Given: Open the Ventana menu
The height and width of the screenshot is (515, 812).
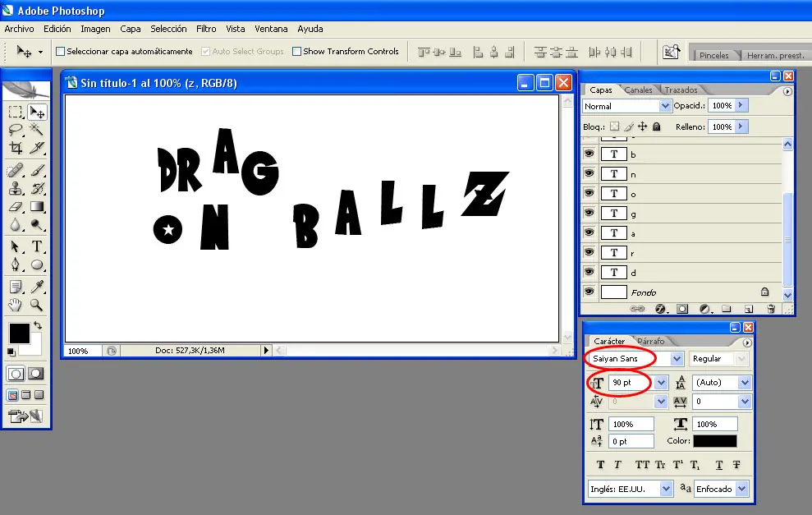Looking at the screenshot, I should coord(271,29).
